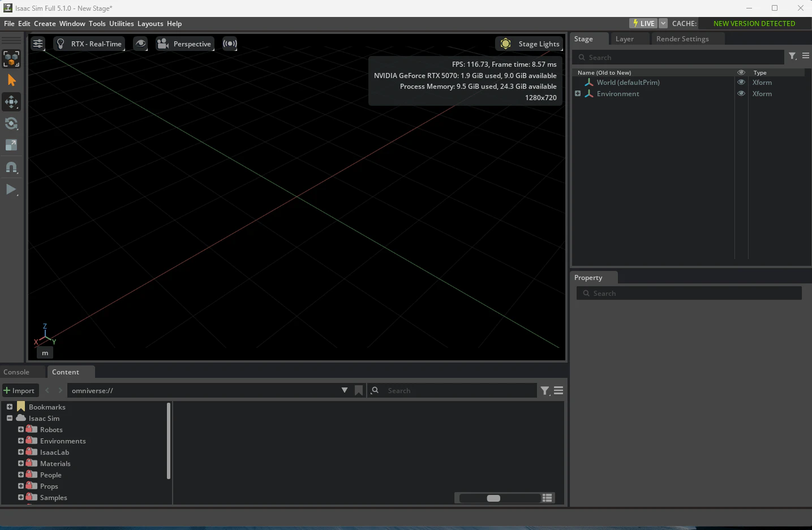The width and height of the screenshot is (812, 530).
Task: Click the omniverse:// path field
Action: pos(204,391)
